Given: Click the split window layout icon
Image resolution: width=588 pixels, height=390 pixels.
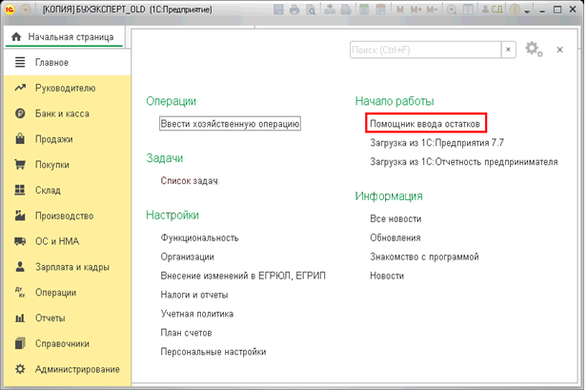Looking at the screenshot, I should pyautogui.click(x=468, y=10).
